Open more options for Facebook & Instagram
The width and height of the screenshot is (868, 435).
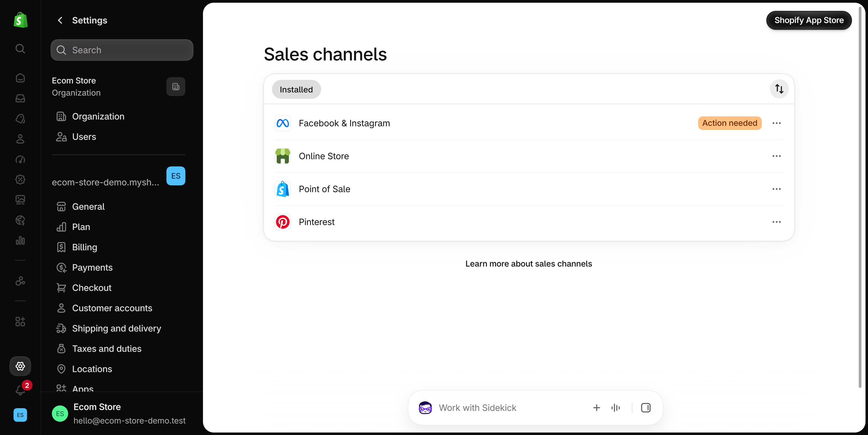[776, 123]
